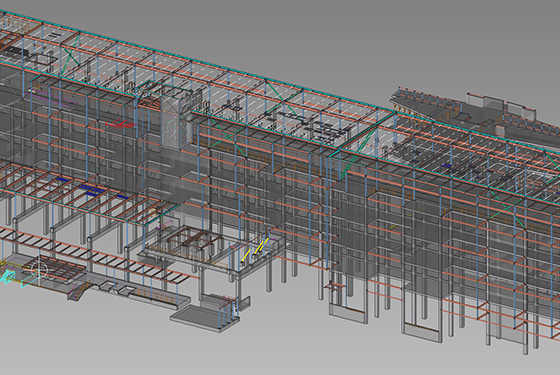Select the yellow diagonal braces
560x375 pixels.
point(256,249)
